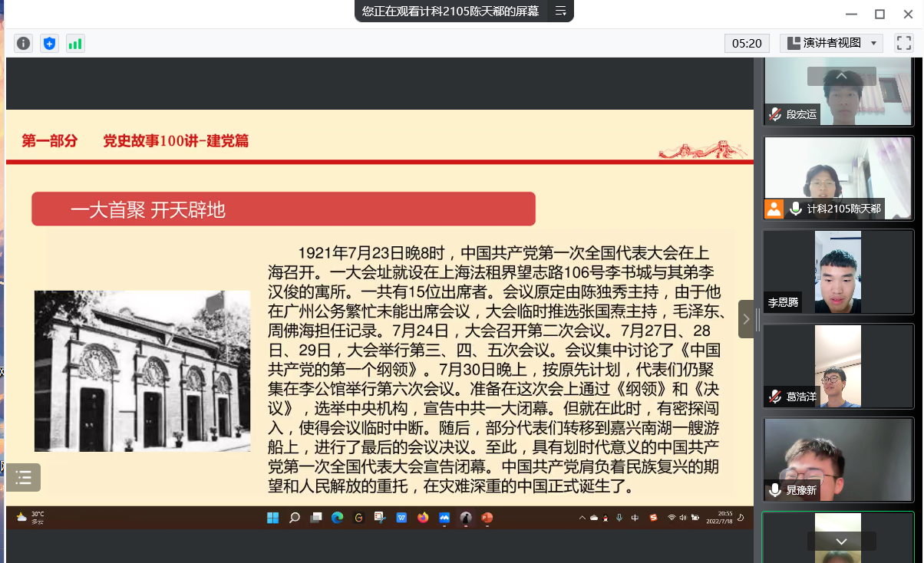Image resolution: width=924 pixels, height=563 pixels.
Task: Click 晁豫新's microphone icon
Action: tap(775, 490)
